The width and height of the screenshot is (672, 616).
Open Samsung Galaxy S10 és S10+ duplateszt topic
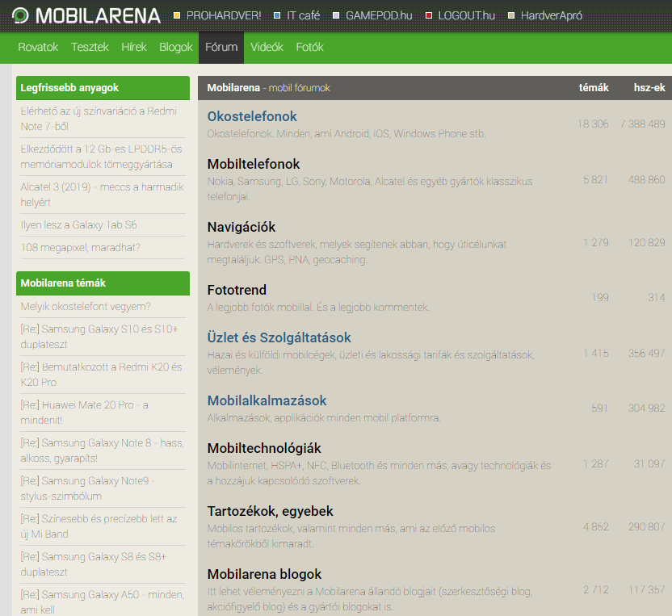tap(99, 337)
